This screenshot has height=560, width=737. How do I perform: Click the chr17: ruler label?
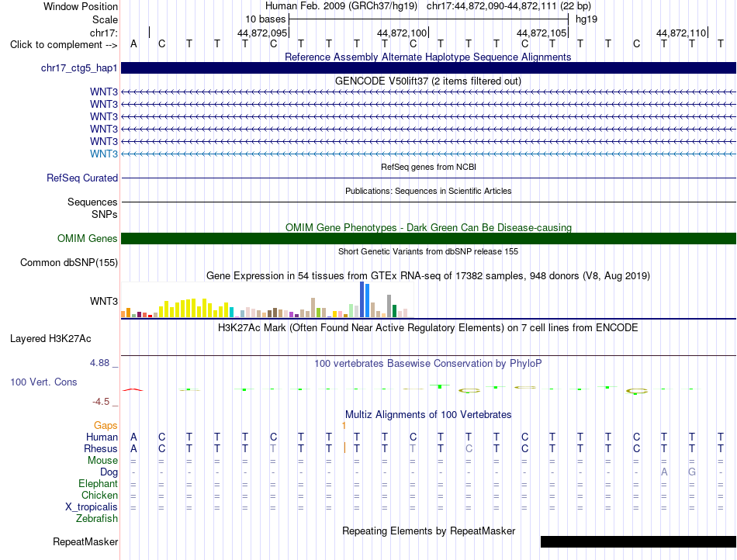tap(104, 33)
